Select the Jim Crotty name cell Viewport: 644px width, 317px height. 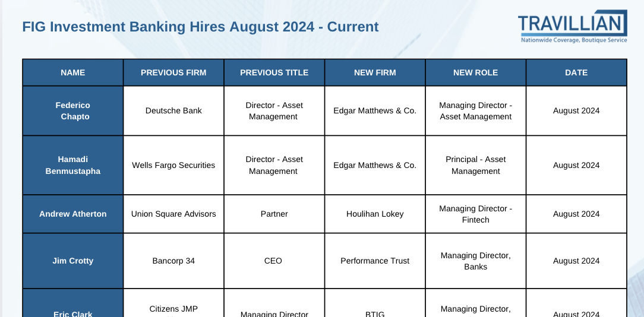coord(73,261)
